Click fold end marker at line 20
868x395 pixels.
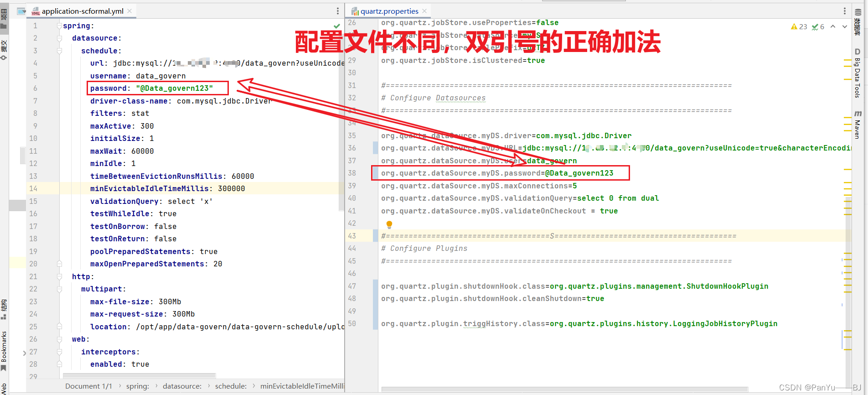(x=59, y=264)
